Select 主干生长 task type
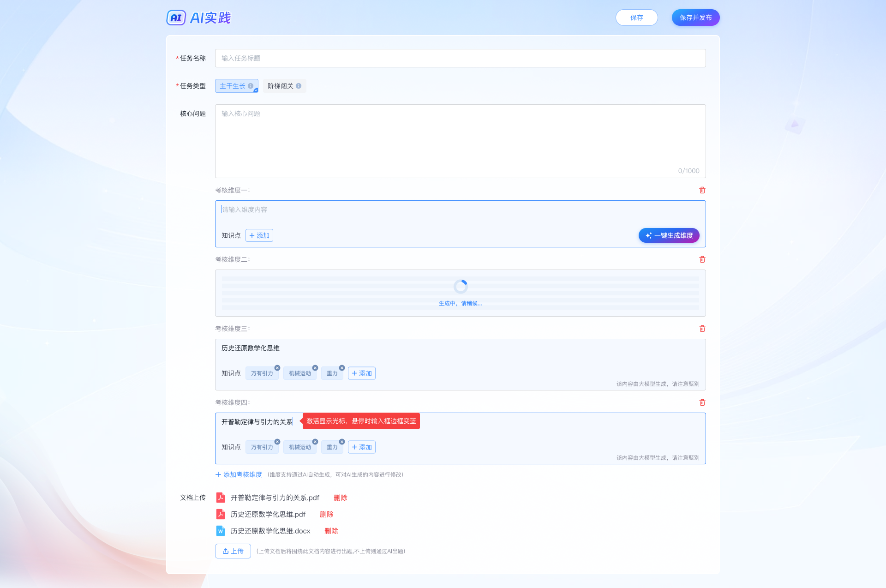This screenshot has width=886, height=588. pyautogui.click(x=233, y=86)
